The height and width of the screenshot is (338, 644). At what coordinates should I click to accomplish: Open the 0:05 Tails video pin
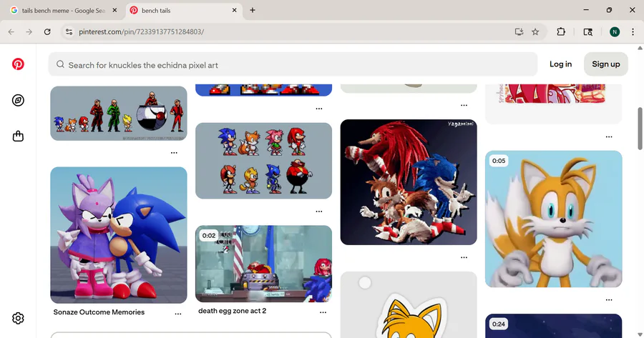554,219
